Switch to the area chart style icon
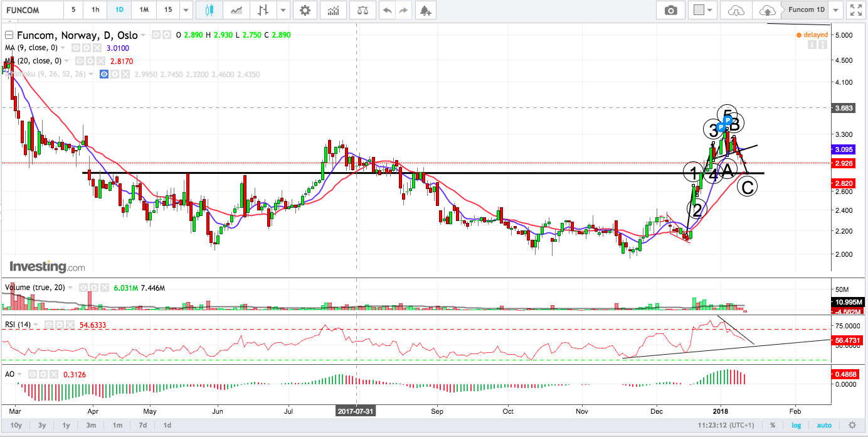The image size is (868, 437). click(x=236, y=10)
